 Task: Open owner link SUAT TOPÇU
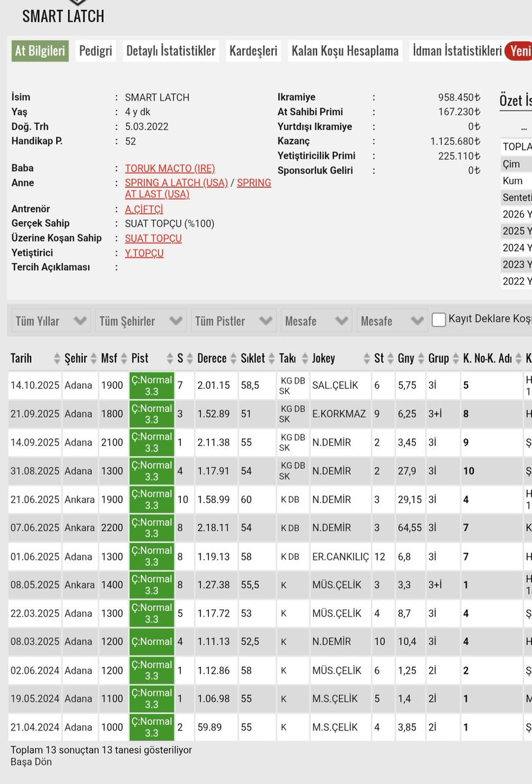(153, 238)
